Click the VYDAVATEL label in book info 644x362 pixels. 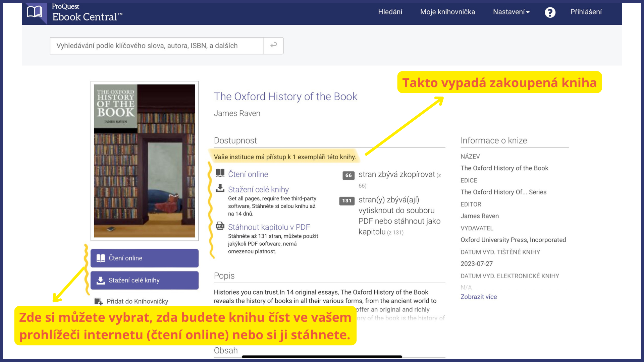477,228
